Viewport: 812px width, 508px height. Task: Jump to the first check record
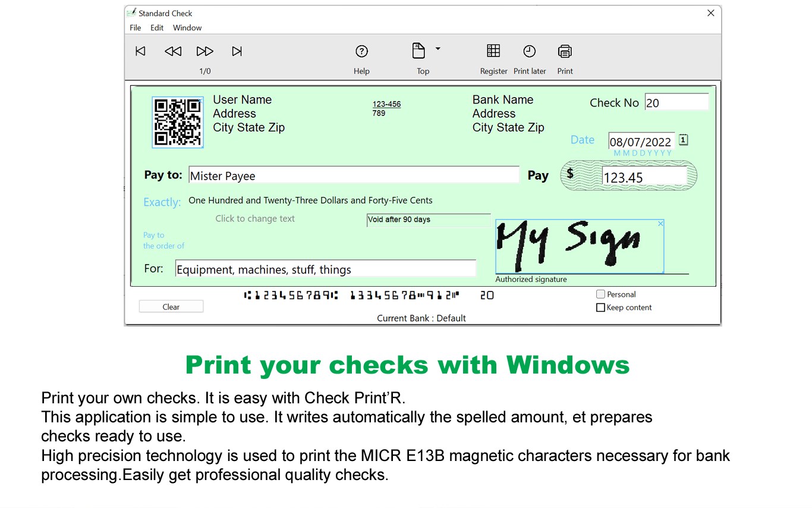(140, 51)
